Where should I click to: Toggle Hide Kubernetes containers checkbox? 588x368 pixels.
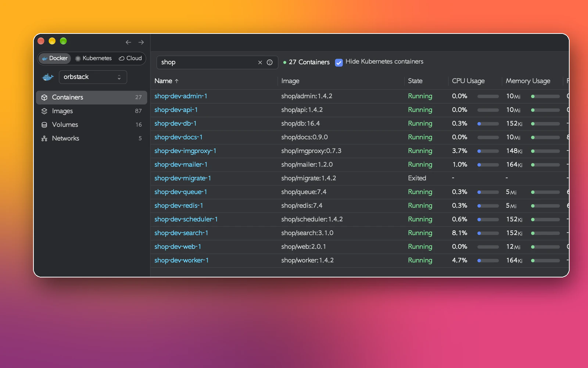coord(339,62)
